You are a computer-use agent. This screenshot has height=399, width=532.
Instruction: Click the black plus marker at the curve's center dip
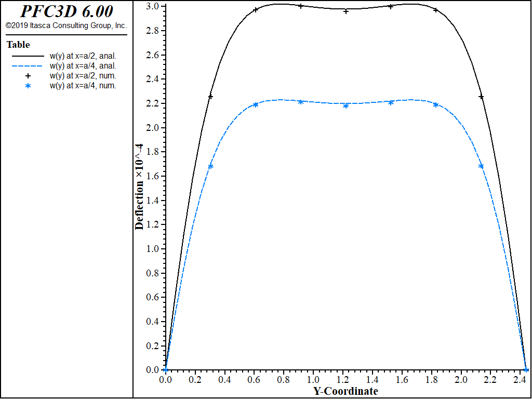[345, 11]
